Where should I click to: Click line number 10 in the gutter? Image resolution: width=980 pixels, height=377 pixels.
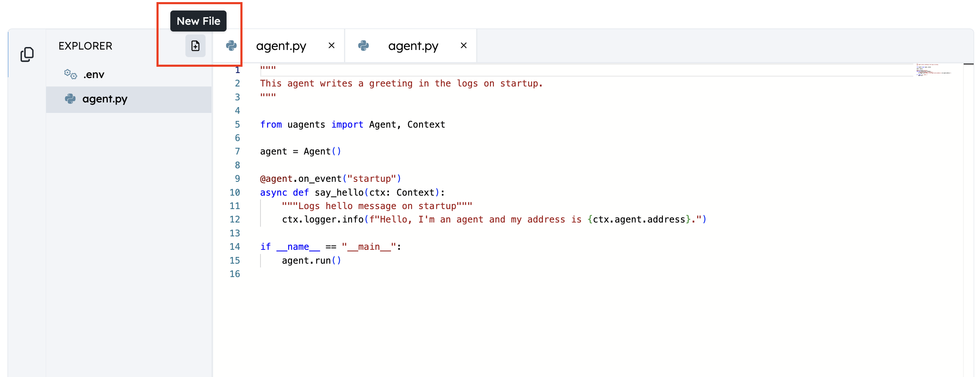click(235, 193)
